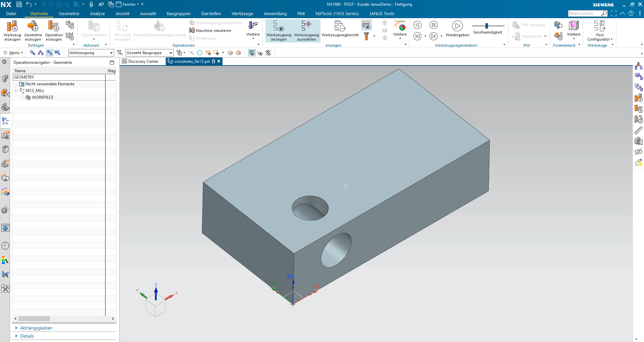Expand the Details section
Screen dimensions: 644x342
pos(27,336)
